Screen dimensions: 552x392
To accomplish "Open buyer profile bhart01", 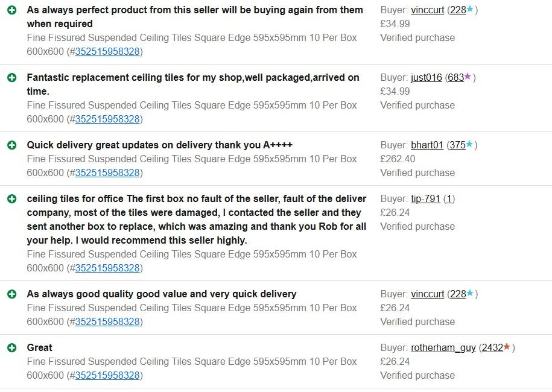I will coord(427,145).
